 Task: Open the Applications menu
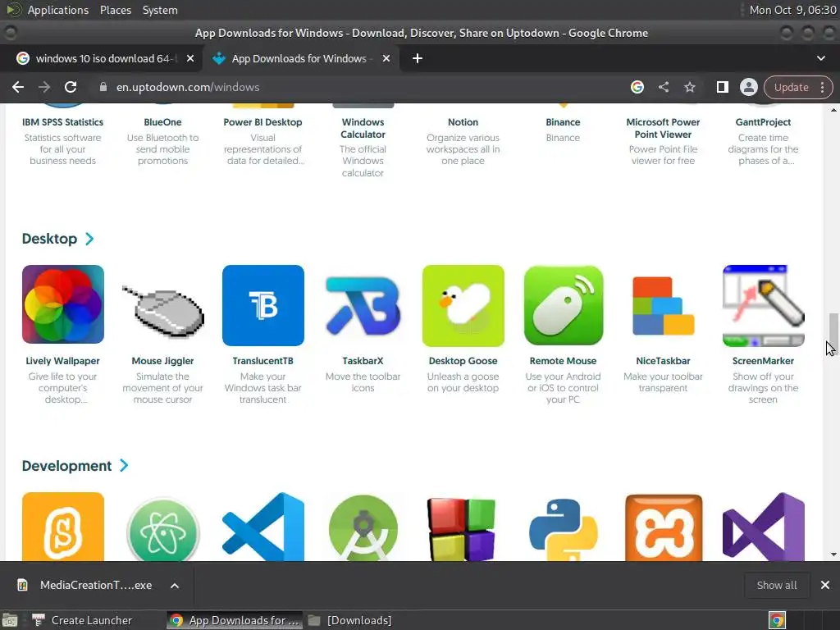(x=58, y=10)
